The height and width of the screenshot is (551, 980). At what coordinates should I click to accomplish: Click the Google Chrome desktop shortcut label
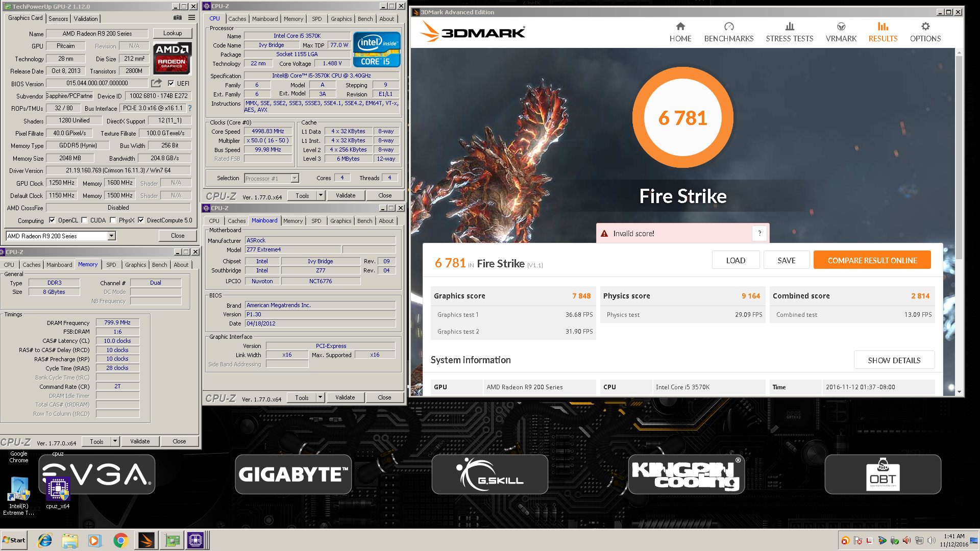point(19,457)
